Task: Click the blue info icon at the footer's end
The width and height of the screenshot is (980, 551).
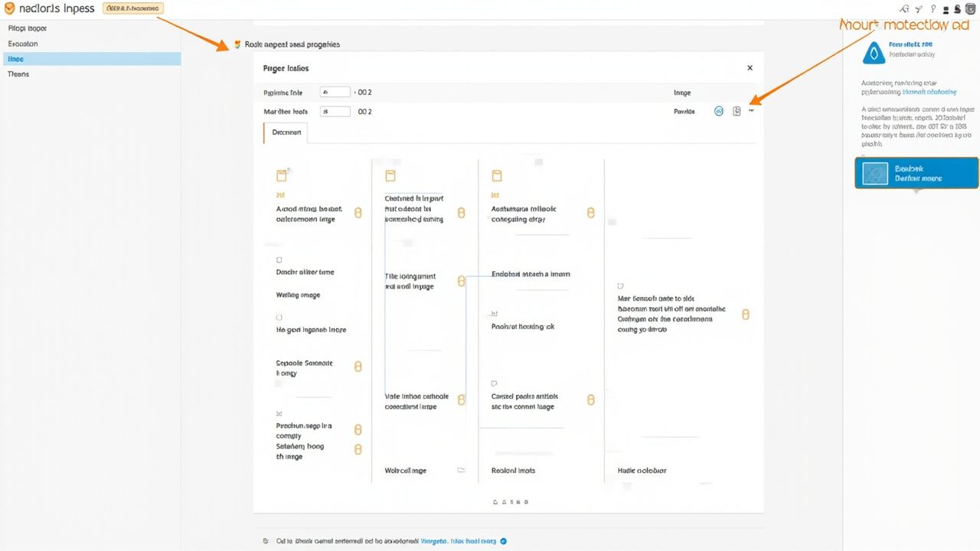Action: 504,541
